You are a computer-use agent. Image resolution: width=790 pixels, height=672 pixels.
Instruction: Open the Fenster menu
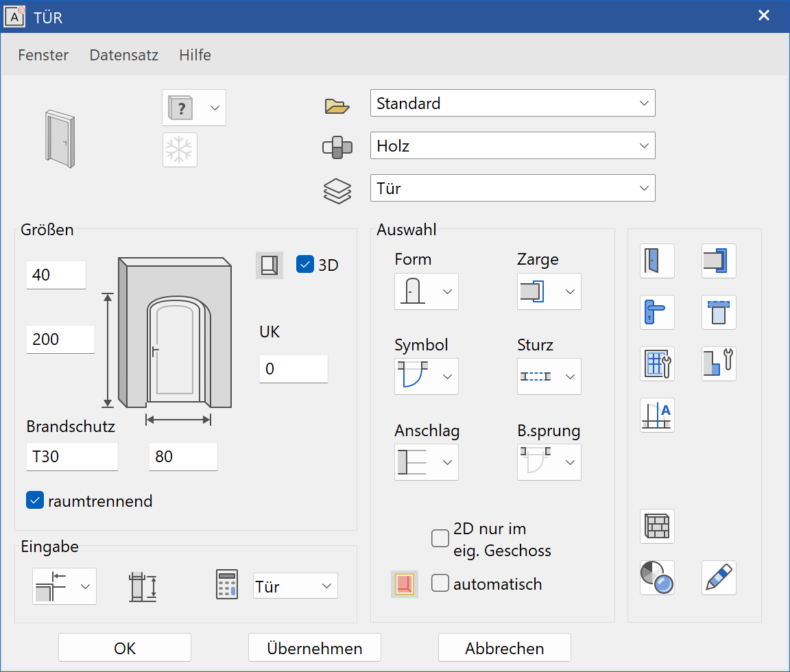43,55
